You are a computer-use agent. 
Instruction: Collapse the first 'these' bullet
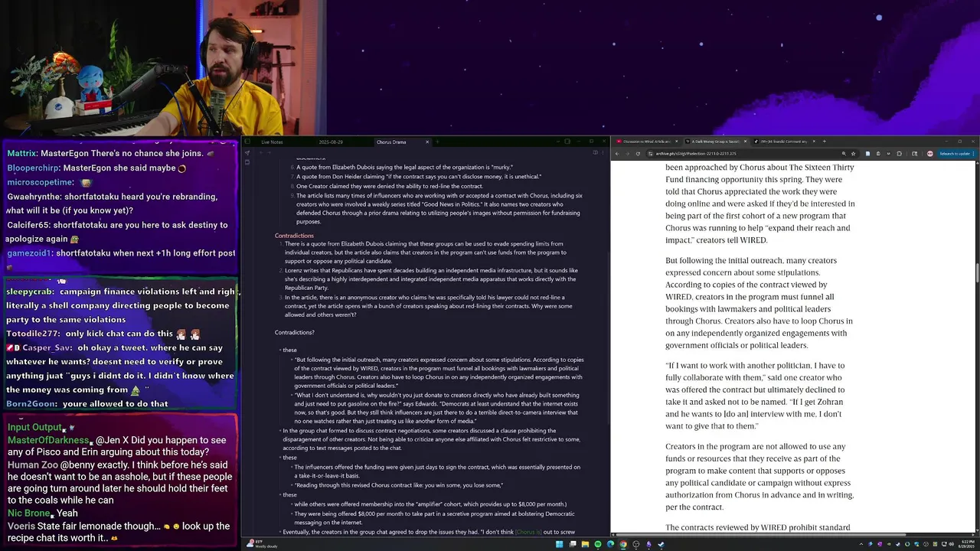(x=279, y=350)
